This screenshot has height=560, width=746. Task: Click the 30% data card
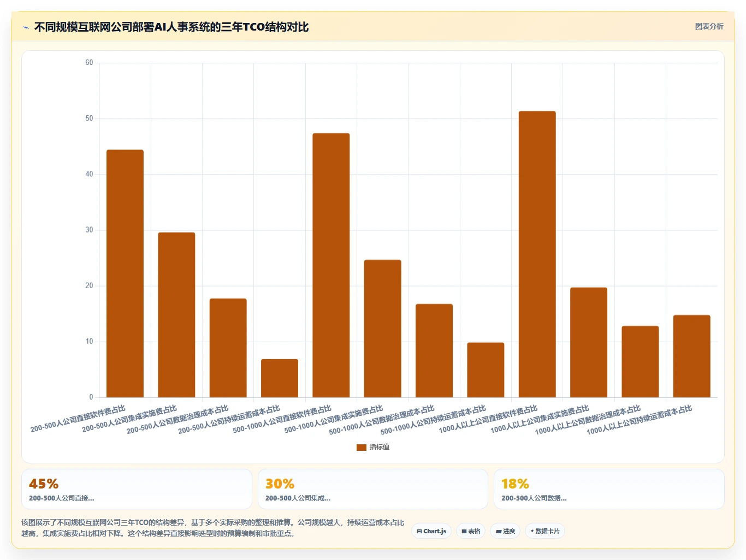click(373, 489)
